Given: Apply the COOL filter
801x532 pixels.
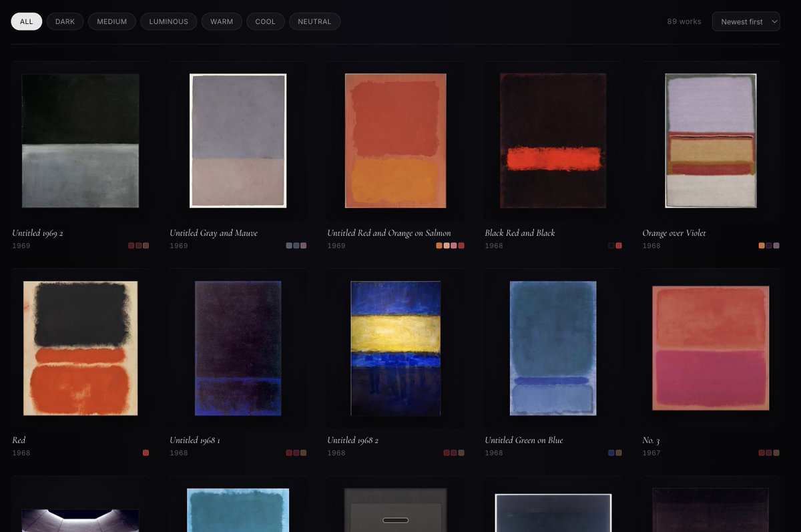Looking at the screenshot, I should pos(265,21).
